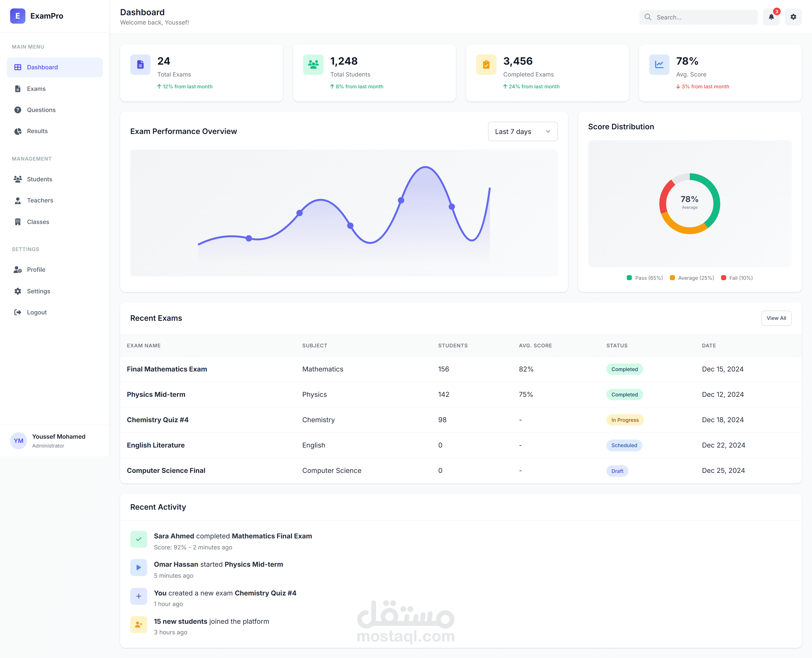Open settings via top-right gear icon

(x=793, y=17)
